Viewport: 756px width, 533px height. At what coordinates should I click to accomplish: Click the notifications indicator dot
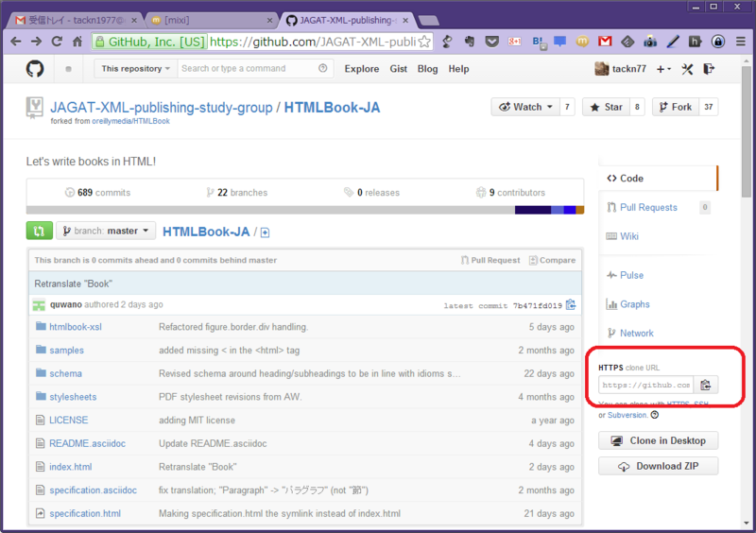pos(68,69)
